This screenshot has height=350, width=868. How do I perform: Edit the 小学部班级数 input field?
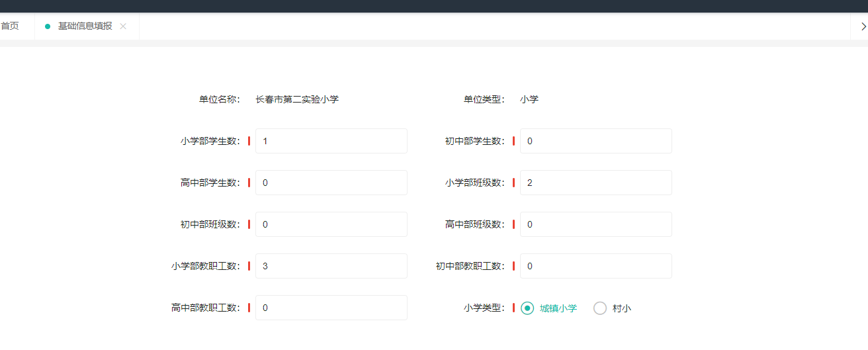pos(596,183)
